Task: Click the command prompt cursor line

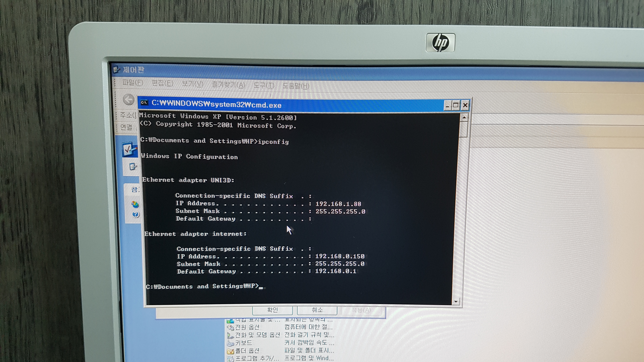Action: (204, 286)
